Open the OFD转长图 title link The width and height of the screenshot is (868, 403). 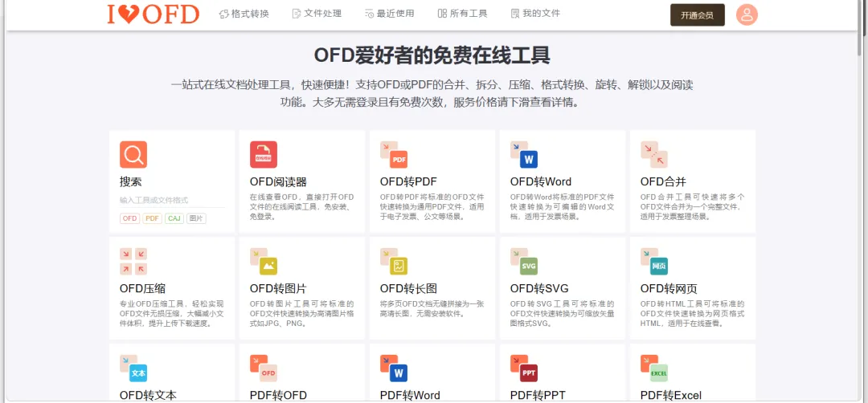408,288
